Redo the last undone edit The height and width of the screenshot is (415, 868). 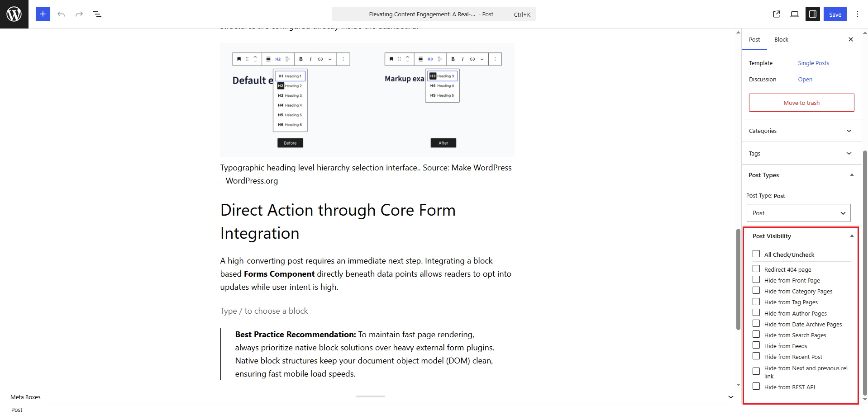[x=79, y=14]
